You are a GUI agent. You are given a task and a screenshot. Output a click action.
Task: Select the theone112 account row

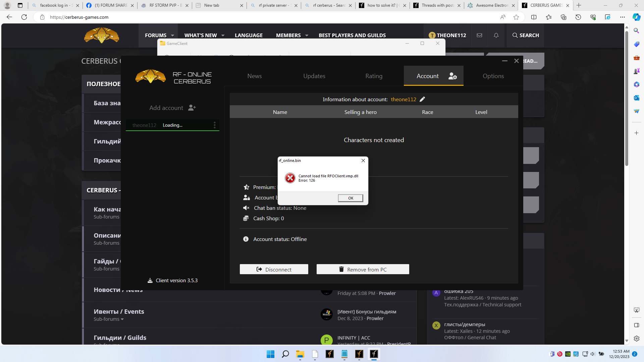pyautogui.click(x=172, y=125)
